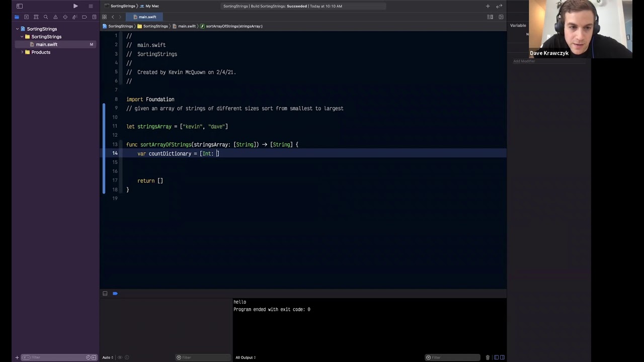The width and height of the screenshot is (644, 362).
Task: Open the Find navigator magnifier
Action: (45, 17)
